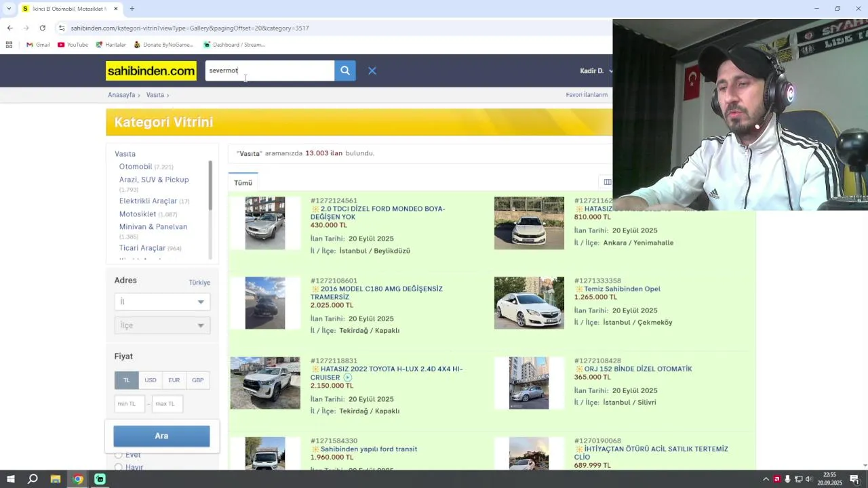Click the browser address bar URL

(190, 28)
